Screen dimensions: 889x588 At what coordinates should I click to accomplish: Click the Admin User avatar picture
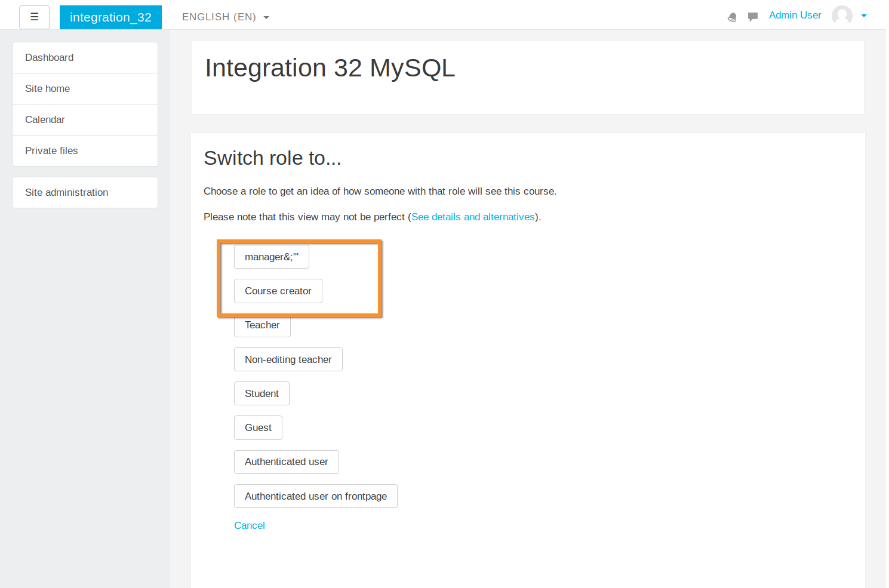pyautogui.click(x=842, y=16)
